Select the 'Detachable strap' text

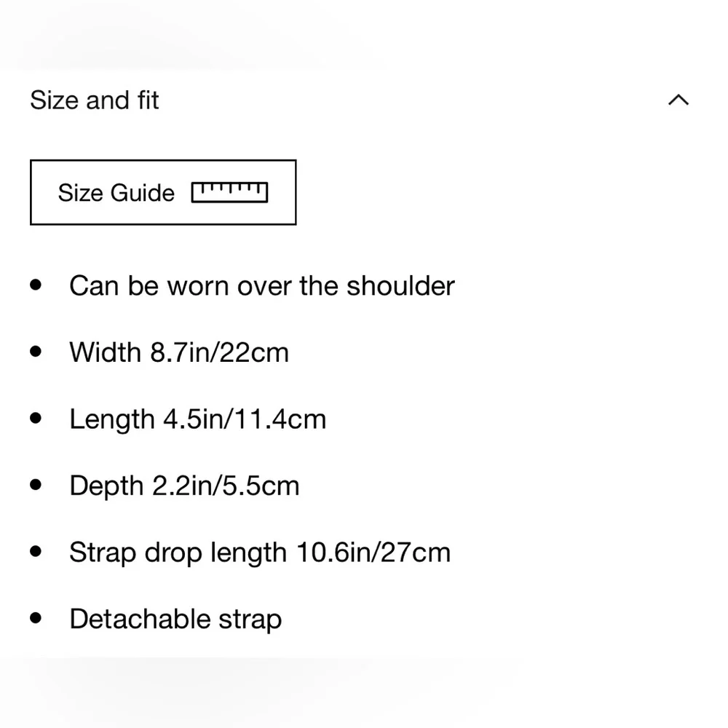pyautogui.click(x=175, y=620)
